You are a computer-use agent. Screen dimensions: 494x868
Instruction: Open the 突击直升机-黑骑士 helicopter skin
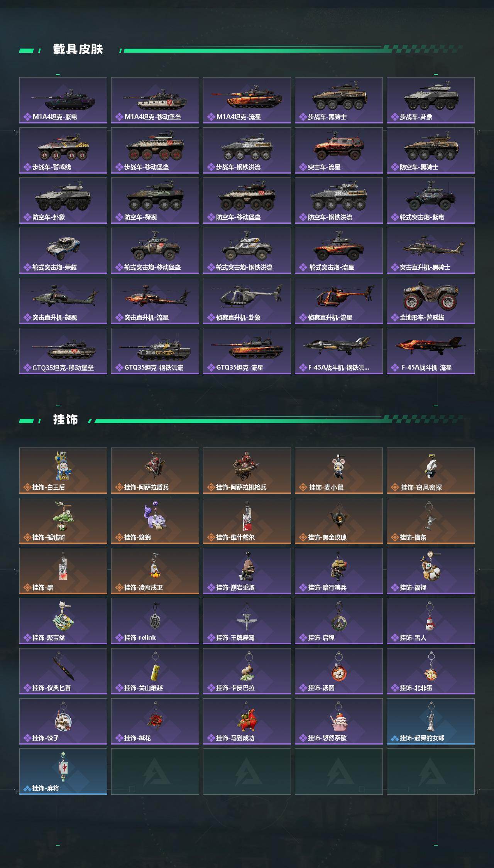coord(431,251)
